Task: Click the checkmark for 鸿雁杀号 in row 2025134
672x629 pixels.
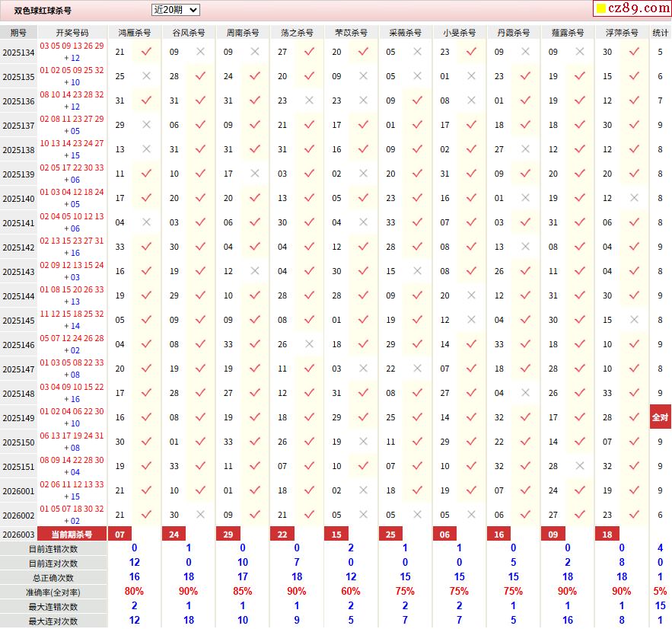Action: [146, 52]
